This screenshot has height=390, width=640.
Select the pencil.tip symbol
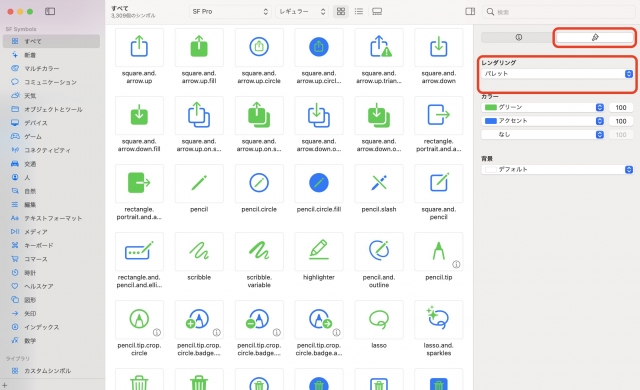(x=439, y=252)
